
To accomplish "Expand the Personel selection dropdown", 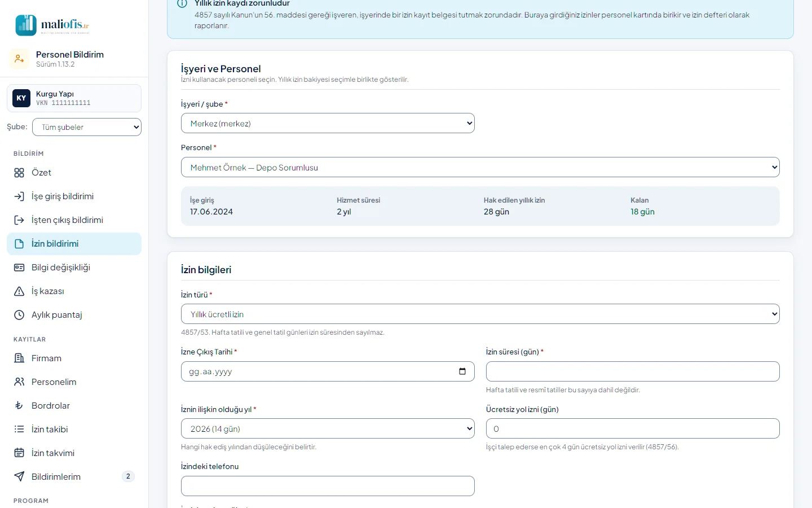I will tap(480, 167).
